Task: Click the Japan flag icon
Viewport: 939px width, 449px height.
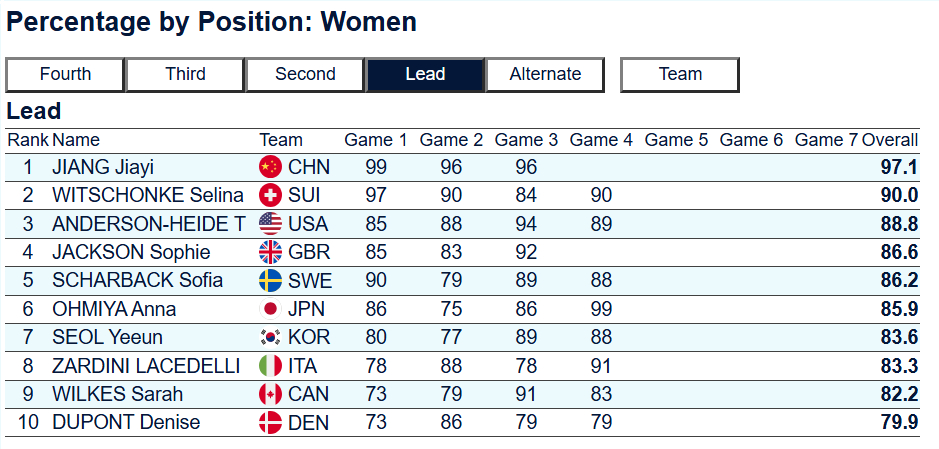Action: point(270,309)
